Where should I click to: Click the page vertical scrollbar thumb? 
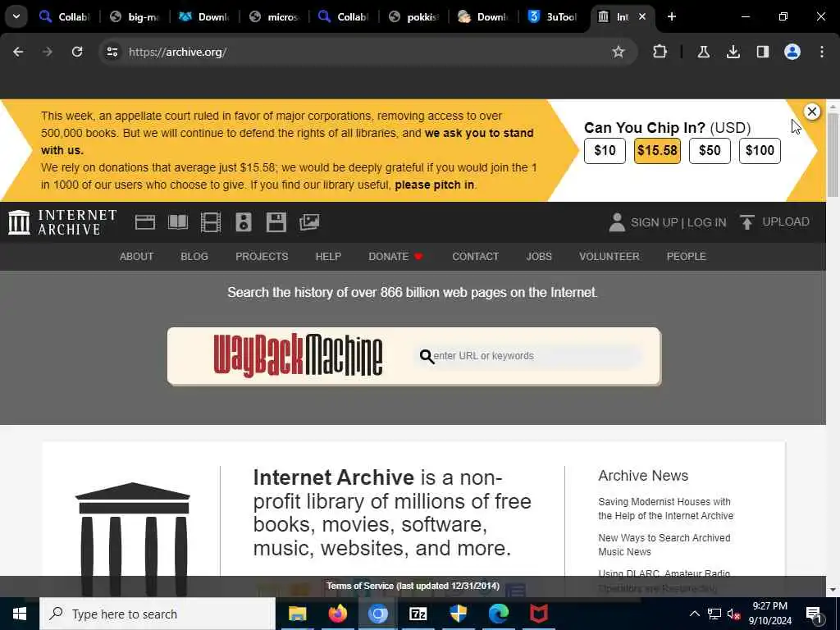pyautogui.click(x=833, y=155)
